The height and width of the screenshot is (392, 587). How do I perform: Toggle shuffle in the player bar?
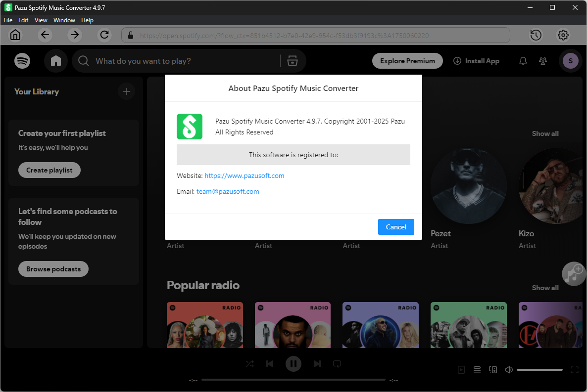point(250,364)
